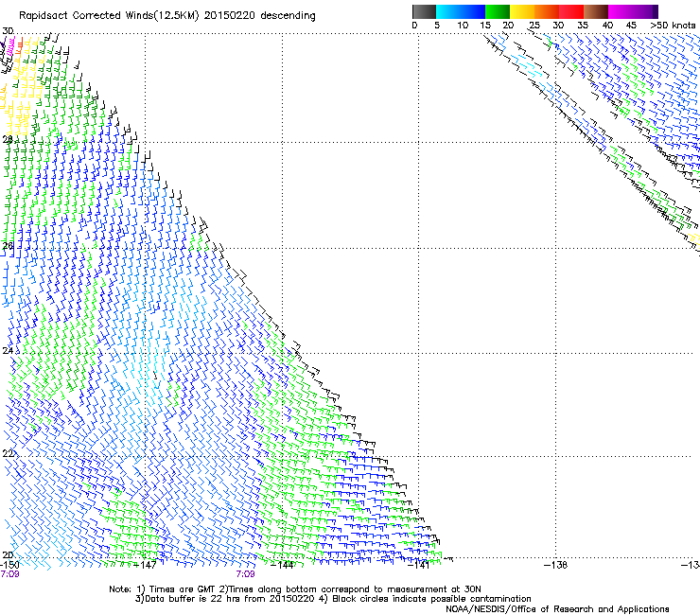Click the '40' legend scale label

coord(607,26)
